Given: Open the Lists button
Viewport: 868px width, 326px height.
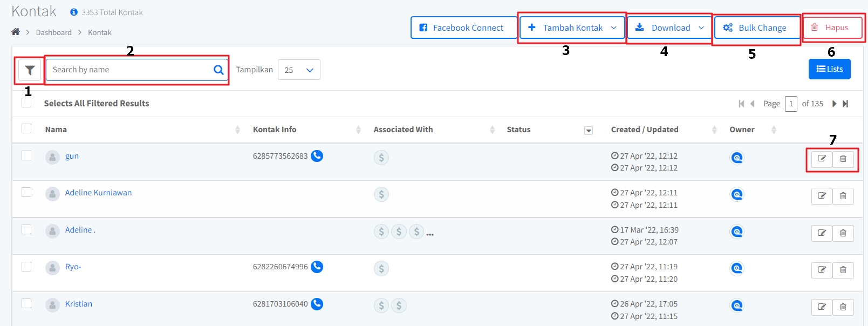Looking at the screenshot, I should point(830,69).
